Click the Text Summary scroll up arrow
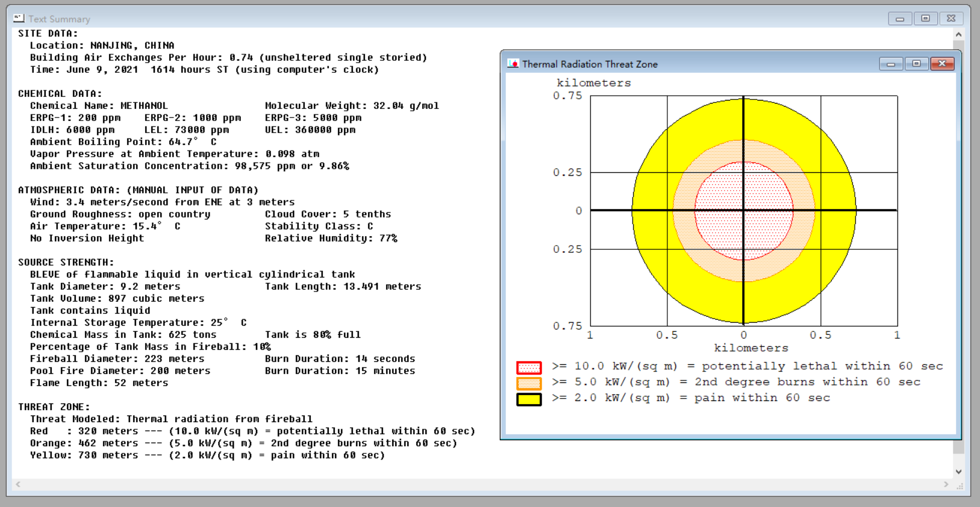This screenshot has height=507, width=980. [x=958, y=34]
